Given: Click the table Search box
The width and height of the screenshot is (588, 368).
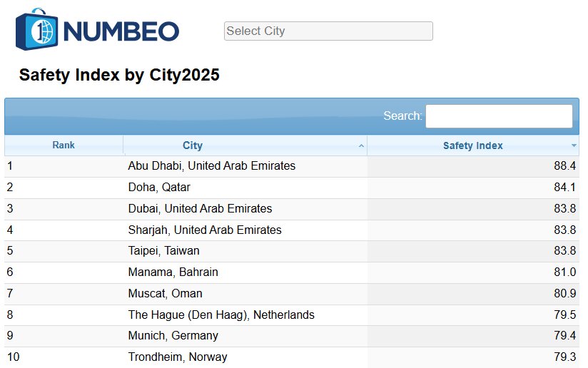Looking at the screenshot, I should (x=499, y=116).
